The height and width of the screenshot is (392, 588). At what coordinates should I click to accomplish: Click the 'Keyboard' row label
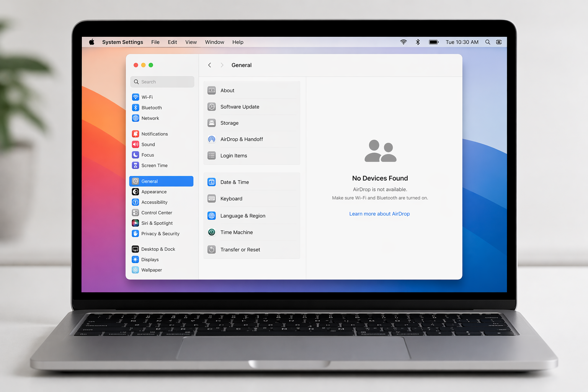[x=231, y=199]
